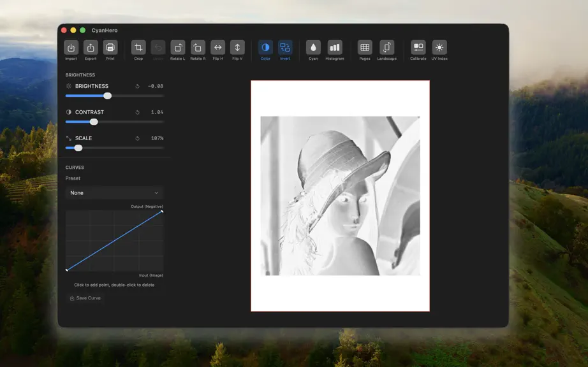
Task: Reset the Brightness value
Action: pyautogui.click(x=137, y=86)
